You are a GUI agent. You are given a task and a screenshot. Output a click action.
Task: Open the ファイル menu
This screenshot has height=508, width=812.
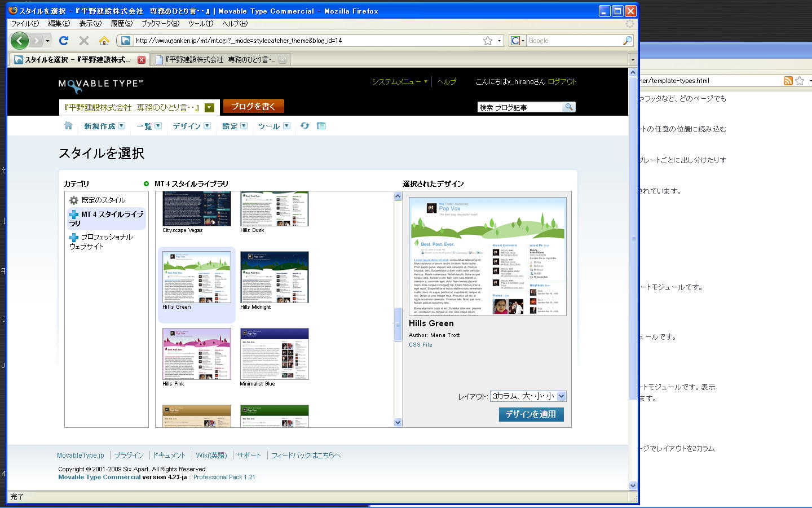click(x=25, y=24)
